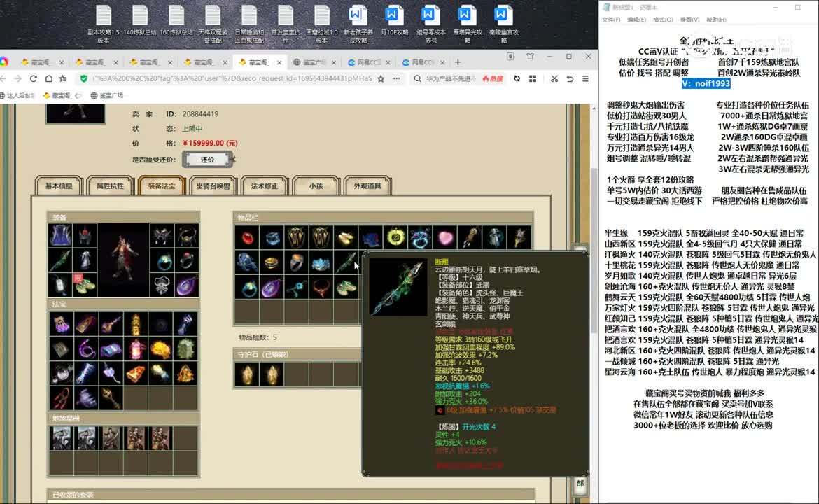This screenshot has height=504, width=819.
Task: Bookmark page with address bar star
Action: (381, 78)
